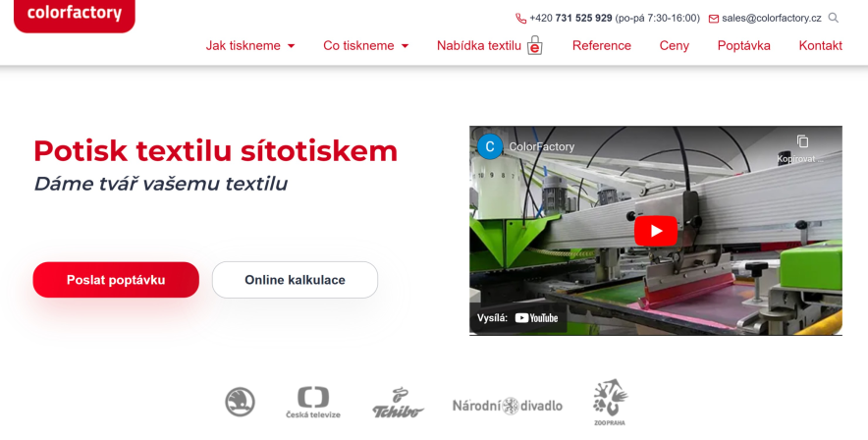The width and height of the screenshot is (868, 440).
Task: Expand the Jak tiskneme dropdown arrow
Action: (292, 46)
